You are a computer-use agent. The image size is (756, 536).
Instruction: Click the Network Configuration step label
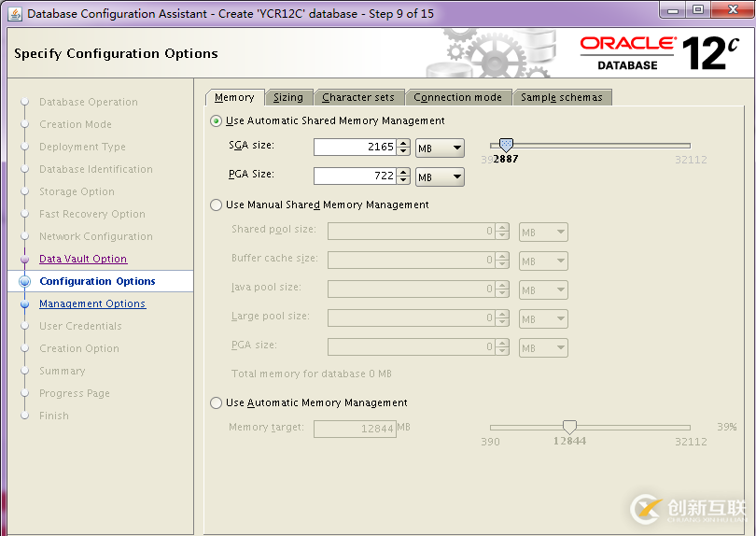(96, 236)
